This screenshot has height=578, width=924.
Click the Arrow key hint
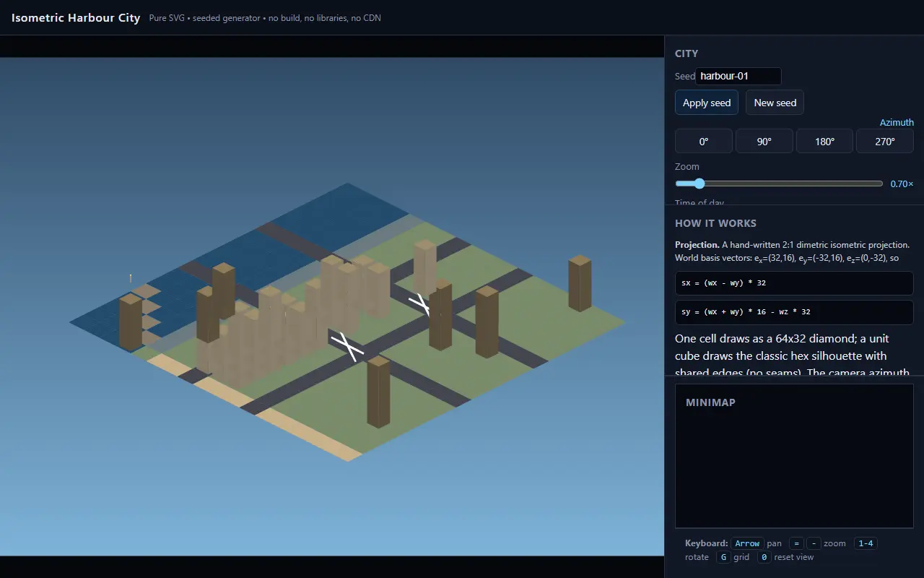pyautogui.click(x=747, y=543)
